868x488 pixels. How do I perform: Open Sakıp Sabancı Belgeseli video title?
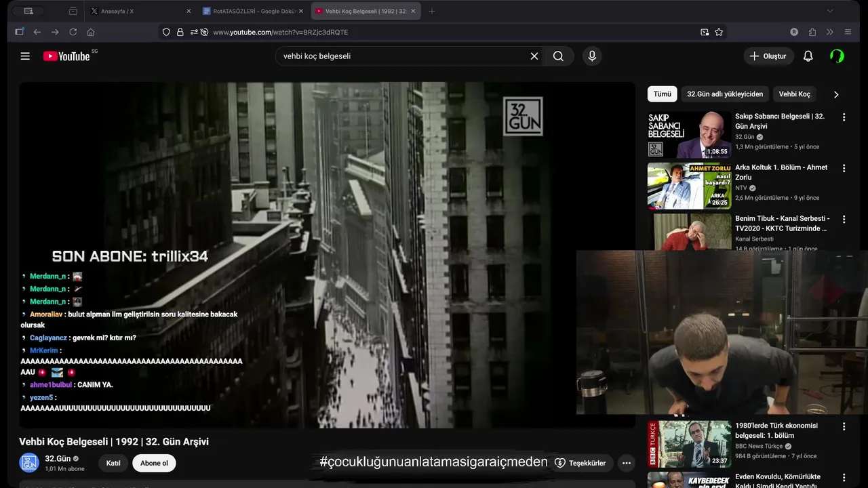pyautogui.click(x=780, y=121)
